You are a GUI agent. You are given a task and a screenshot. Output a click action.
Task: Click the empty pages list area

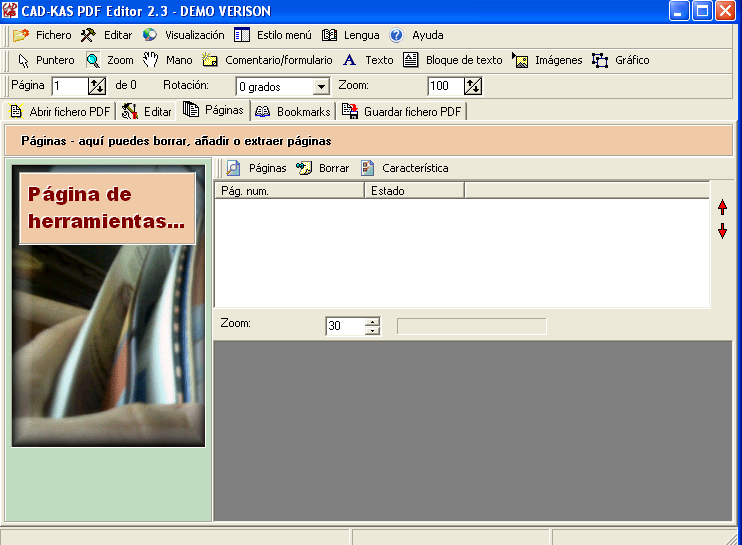tap(462, 253)
